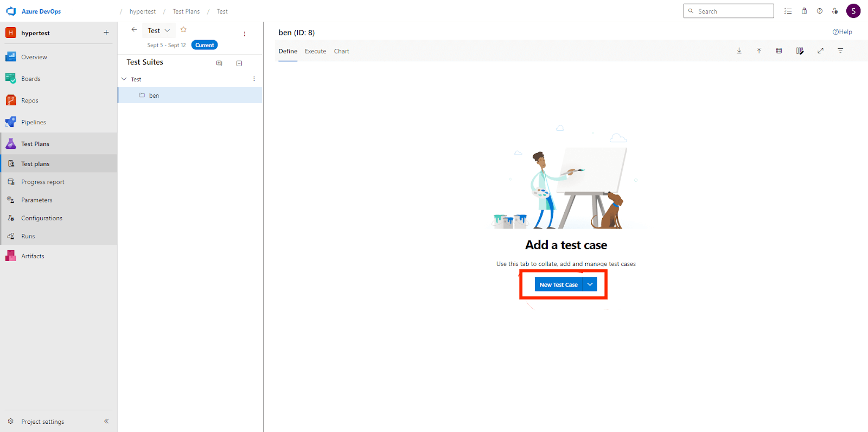Open column options icon in toolbar
The height and width of the screenshot is (432, 868).
click(800, 51)
